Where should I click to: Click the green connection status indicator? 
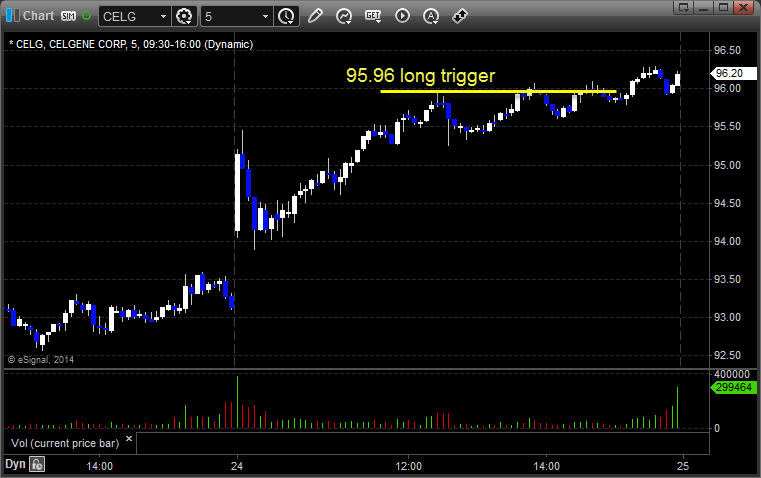87,16
